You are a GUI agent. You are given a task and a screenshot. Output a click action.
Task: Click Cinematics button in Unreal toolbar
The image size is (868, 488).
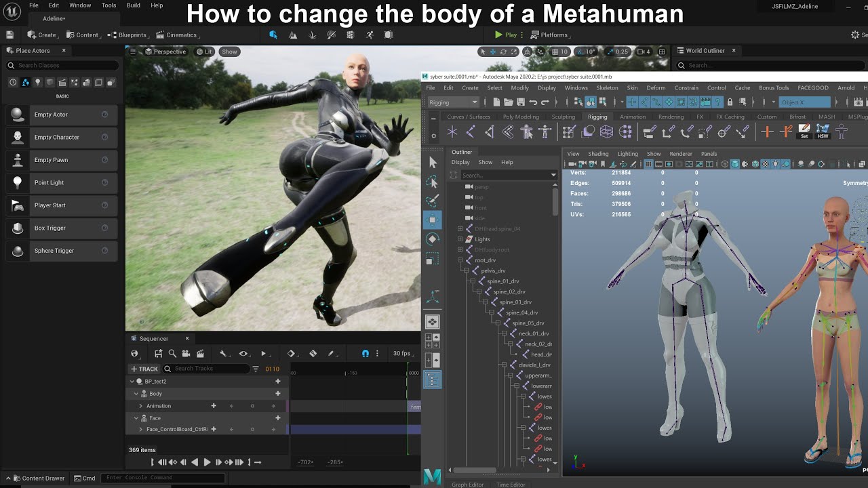[x=176, y=35]
